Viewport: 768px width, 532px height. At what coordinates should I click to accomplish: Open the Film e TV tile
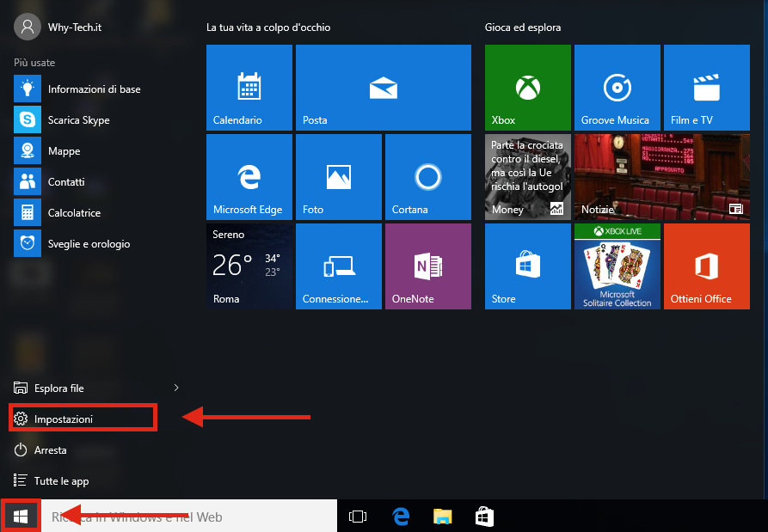(x=707, y=88)
